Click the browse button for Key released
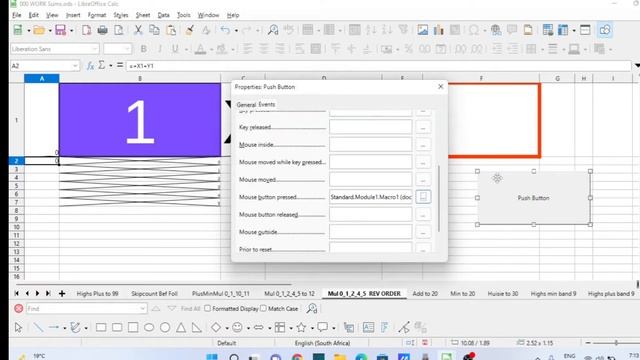Viewport: 640px width, 360px height. [423, 127]
